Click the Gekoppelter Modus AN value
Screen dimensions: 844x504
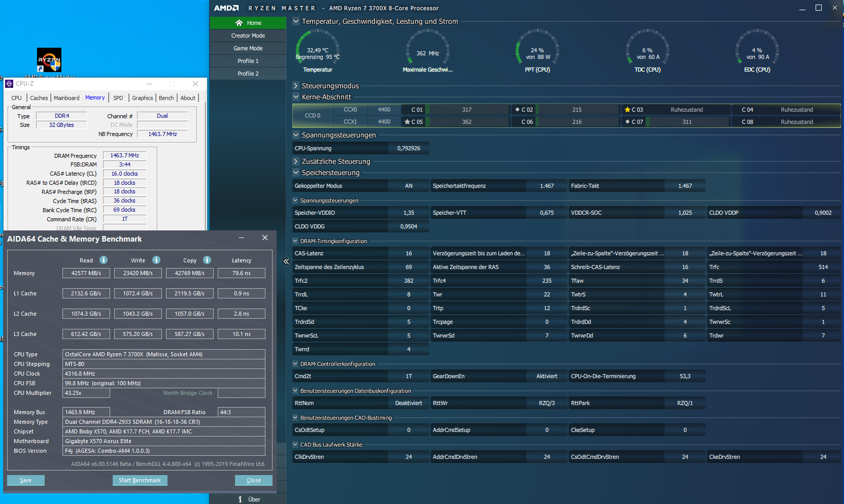tap(409, 186)
